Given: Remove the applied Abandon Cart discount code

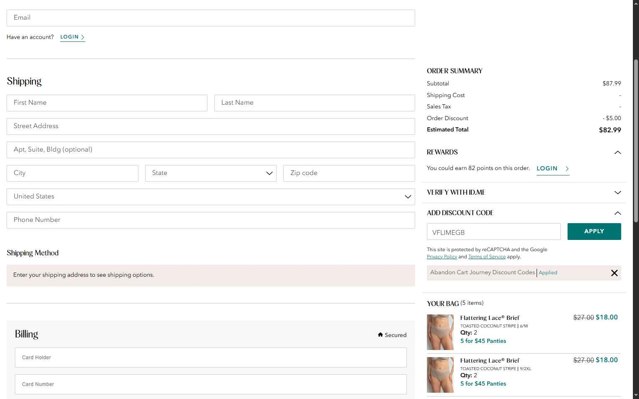Looking at the screenshot, I should 614,273.
